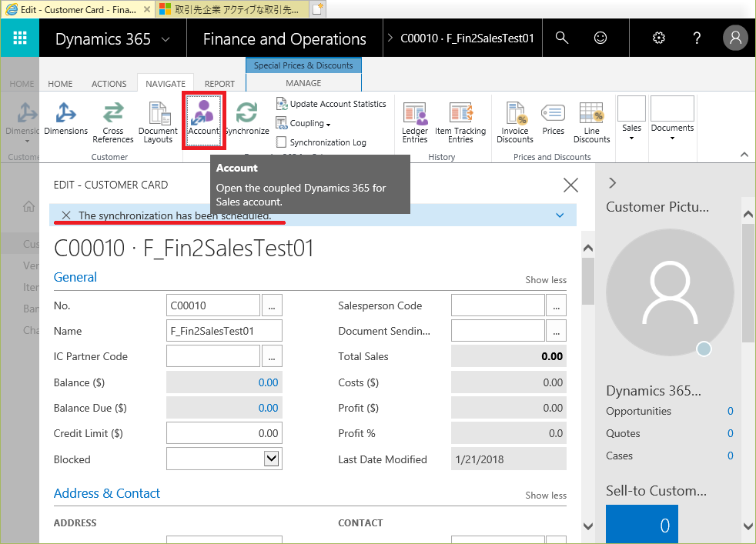Switch to the REPORT ribbon tab
Image resolution: width=756 pixels, height=544 pixels.
(x=219, y=84)
